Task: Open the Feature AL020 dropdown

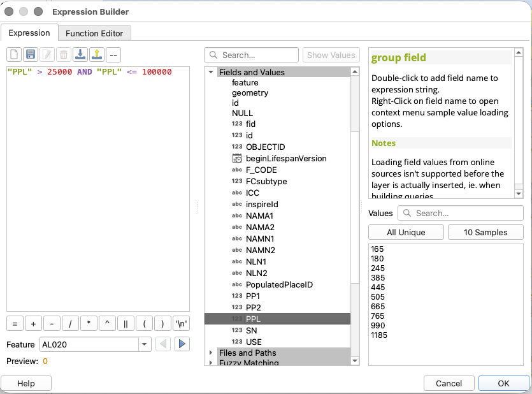Action: tap(145, 344)
